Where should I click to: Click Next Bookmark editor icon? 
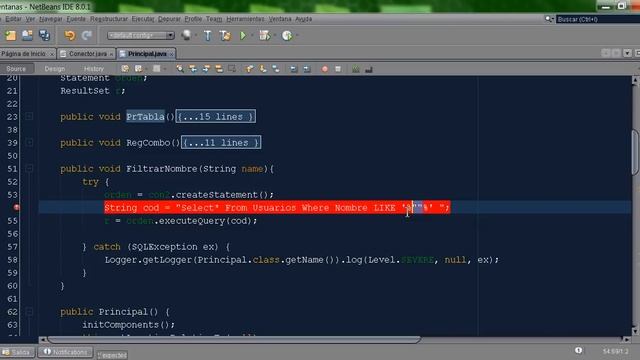pos(262,69)
